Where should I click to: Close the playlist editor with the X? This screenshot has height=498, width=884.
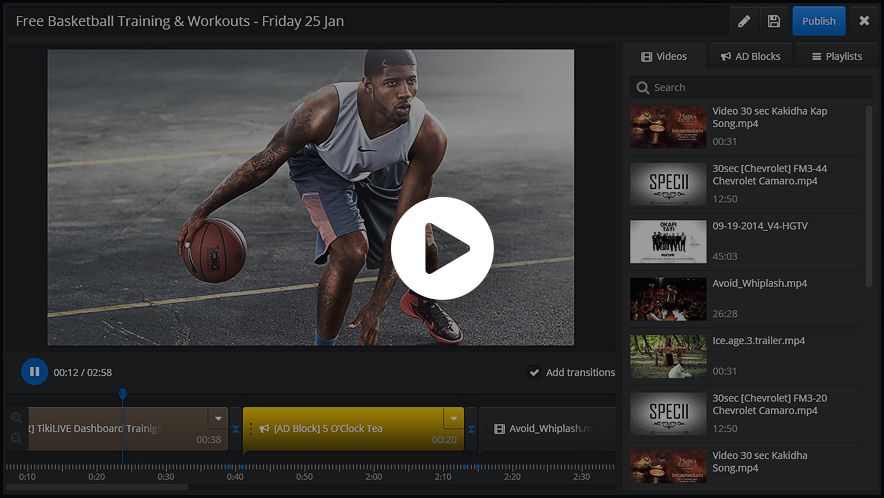tap(864, 21)
